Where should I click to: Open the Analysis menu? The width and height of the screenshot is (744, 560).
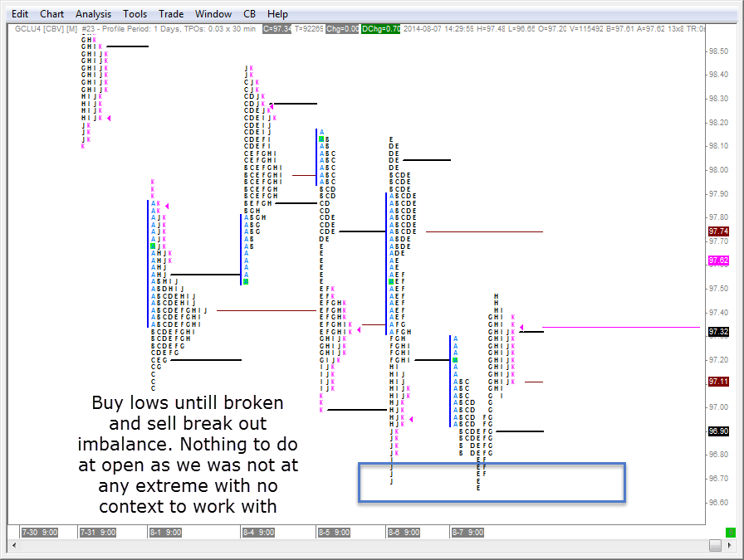tap(93, 14)
